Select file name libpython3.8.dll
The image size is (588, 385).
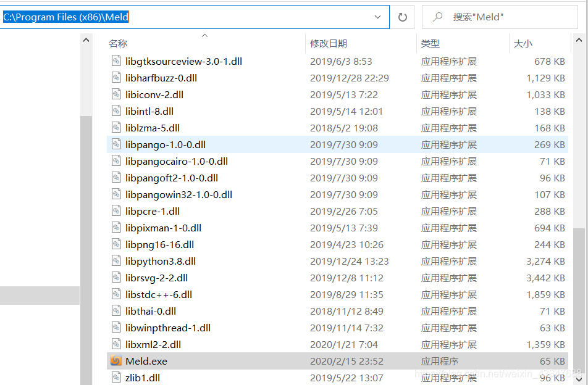(x=161, y=262)
